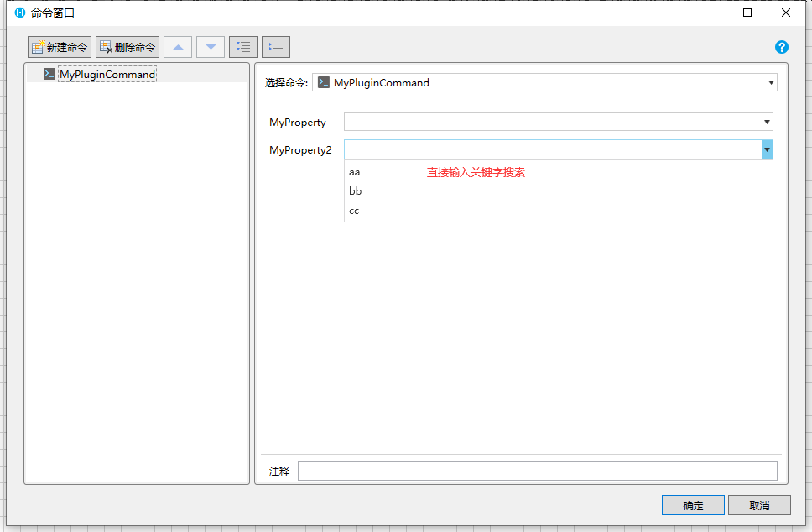Viewport: 812px width, 532px height.
Task: Click the decrease indent toolbar icon
Action: 276,47
